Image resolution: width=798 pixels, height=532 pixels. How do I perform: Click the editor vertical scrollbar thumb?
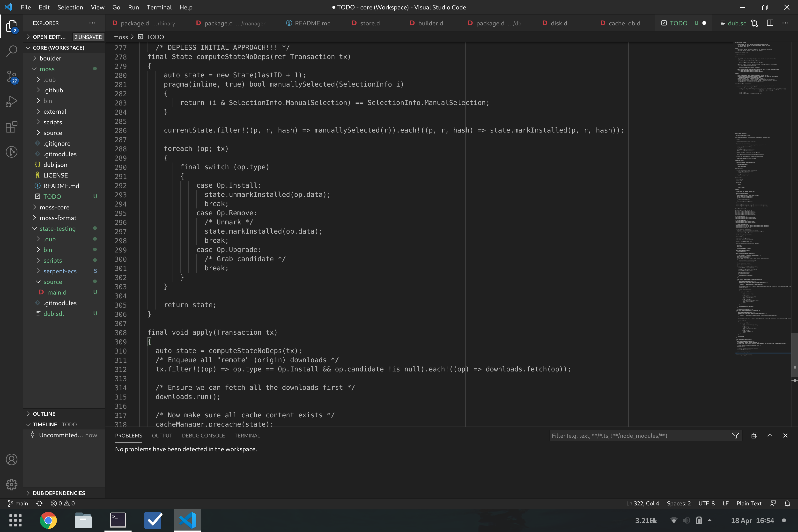pyautogui.click(x=794, y=355)
